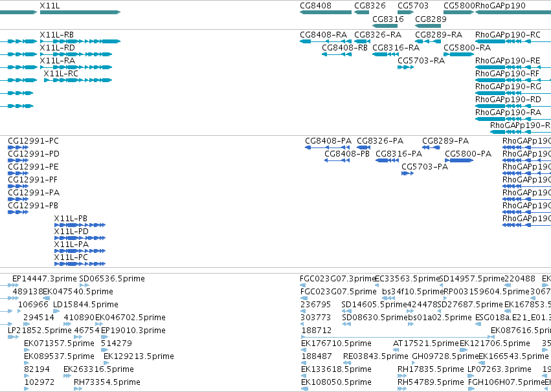Select EST label EK047540.5prime
The image size is (551, 392).
click(x=78, y=292)
